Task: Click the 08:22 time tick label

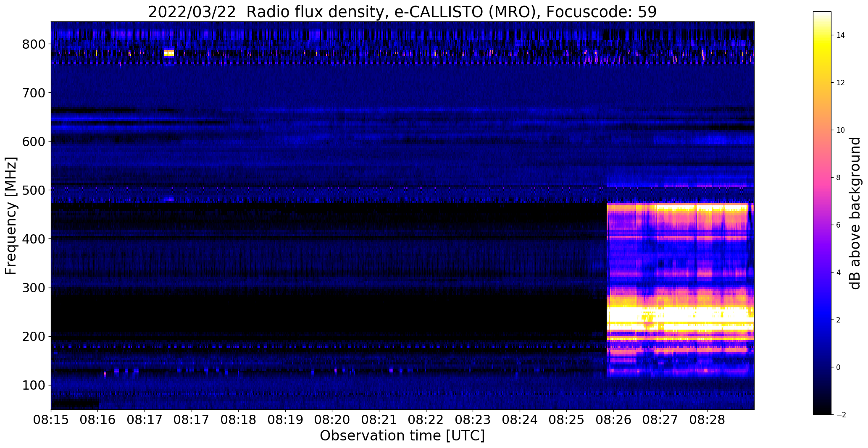Action: coord(426,420)
